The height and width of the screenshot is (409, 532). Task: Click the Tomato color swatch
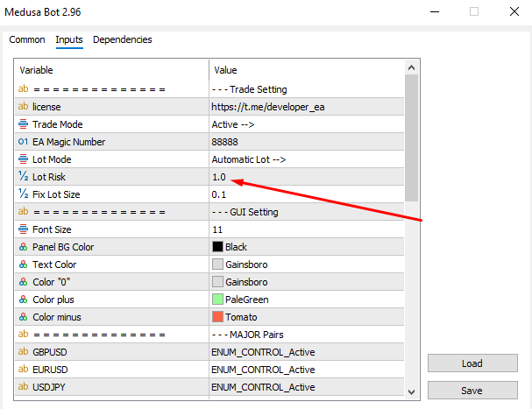(x=217, y=317)
